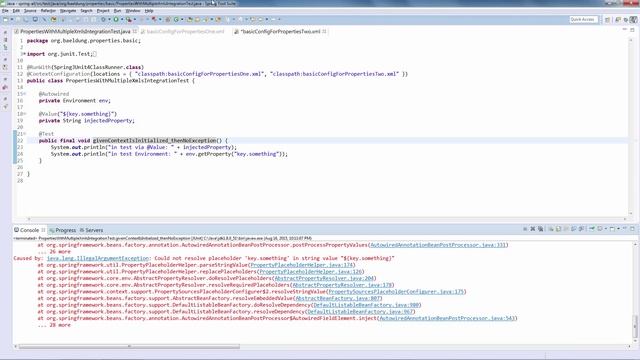Click the External Tools run icon
The width and height of the screenshot is (640, 360).
[x=129, y=19]
